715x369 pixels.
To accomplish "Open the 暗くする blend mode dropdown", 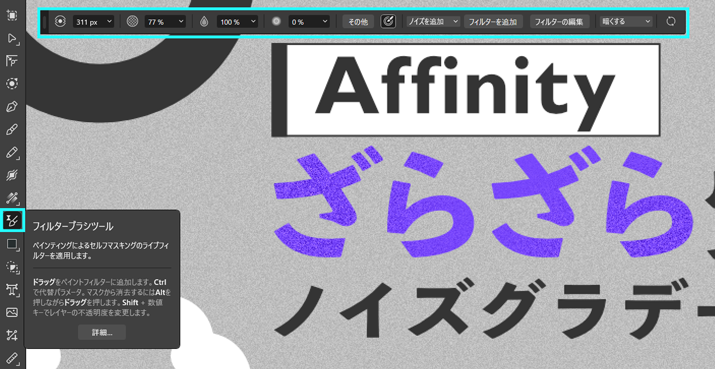I will tap(626, 21).
